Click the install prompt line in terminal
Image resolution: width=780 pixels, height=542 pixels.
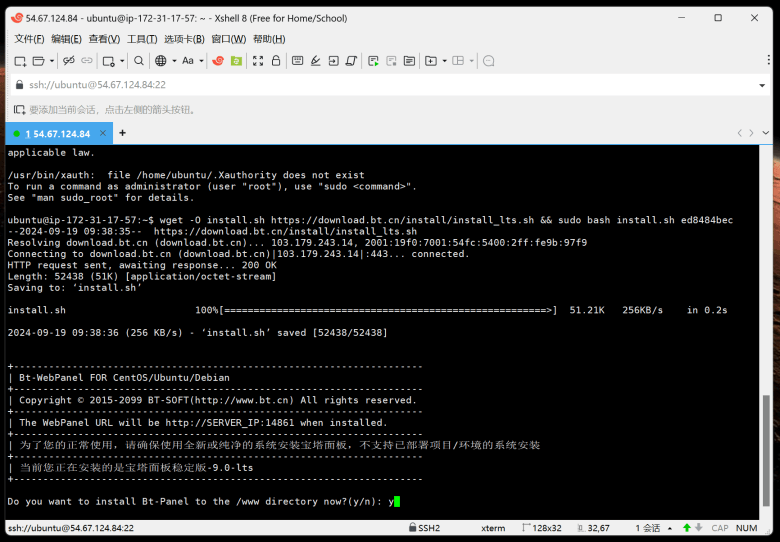point(203,501)
